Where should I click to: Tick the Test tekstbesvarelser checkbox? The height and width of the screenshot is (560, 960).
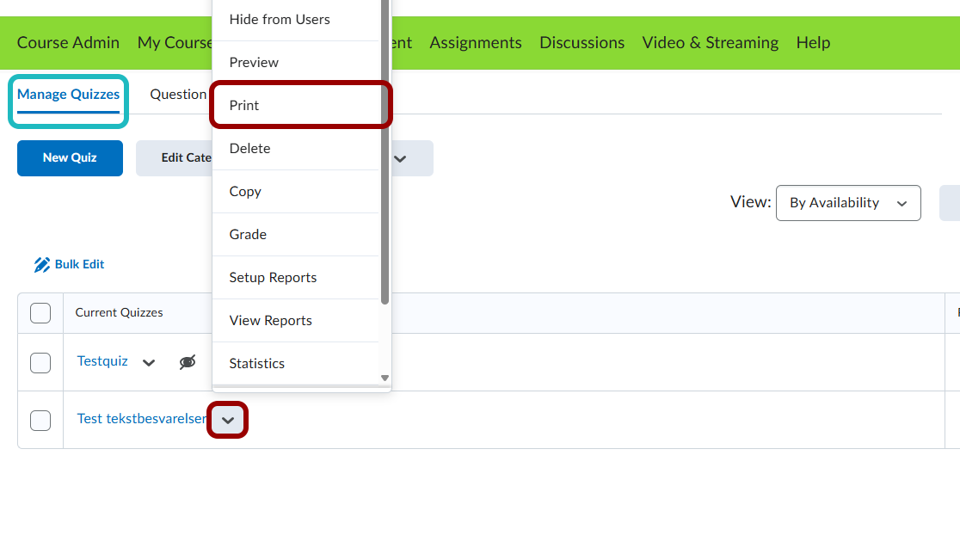point(40,421)
